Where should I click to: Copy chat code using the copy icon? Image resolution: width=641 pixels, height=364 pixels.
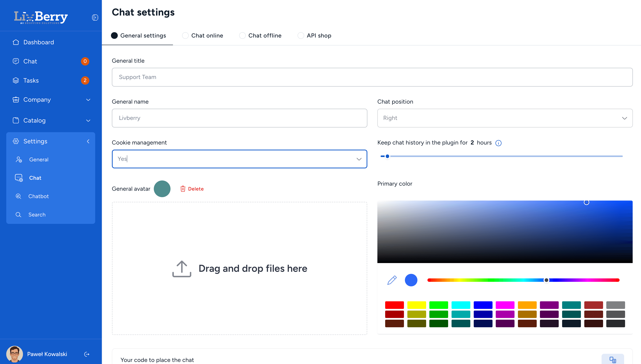point(613,360)
